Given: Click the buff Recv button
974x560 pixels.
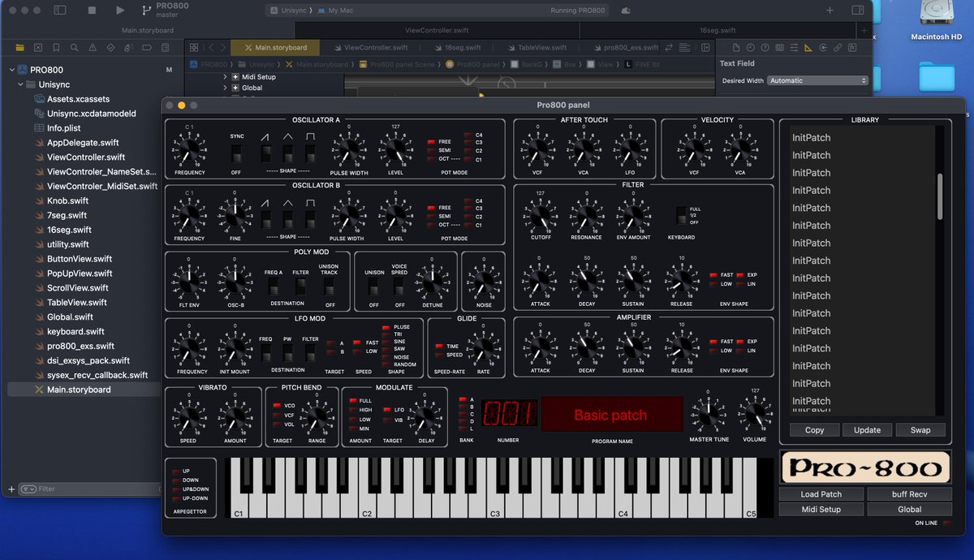Looking at the screenshot, I should [x=909, y=494].
